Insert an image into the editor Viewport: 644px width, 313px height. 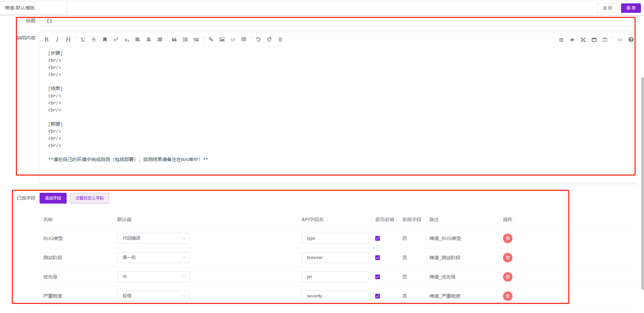tap(222, 40)
